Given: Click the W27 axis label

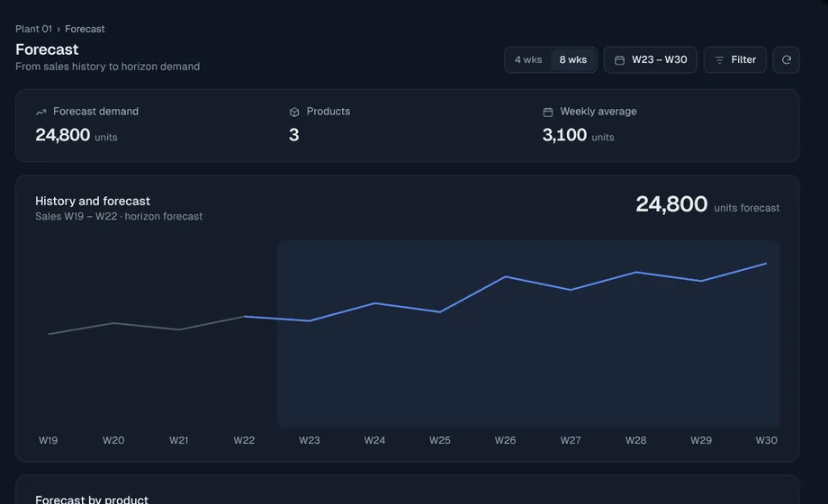Looking at the screenshot, I should point(571,441).
